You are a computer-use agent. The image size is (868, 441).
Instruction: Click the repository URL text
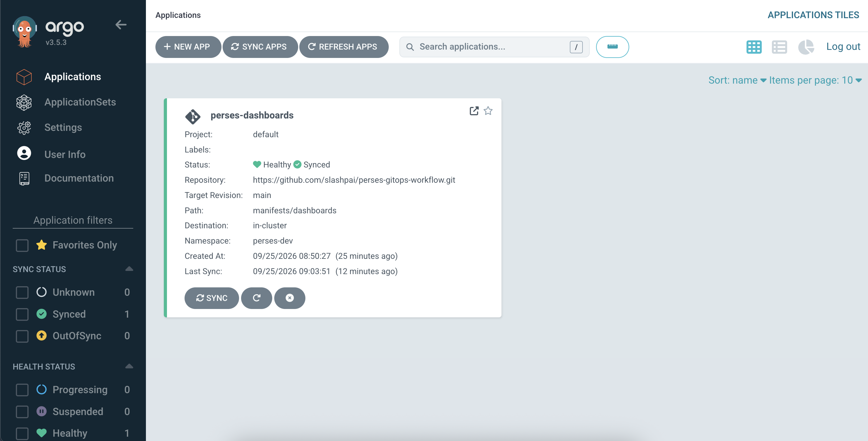pyautogui.click(x=354, y=180)
